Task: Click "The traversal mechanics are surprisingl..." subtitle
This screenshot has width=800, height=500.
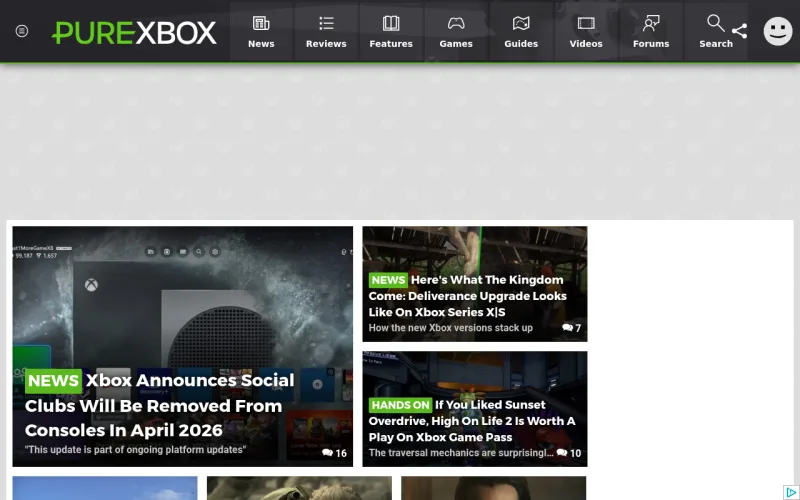Action: click(461, 453)
